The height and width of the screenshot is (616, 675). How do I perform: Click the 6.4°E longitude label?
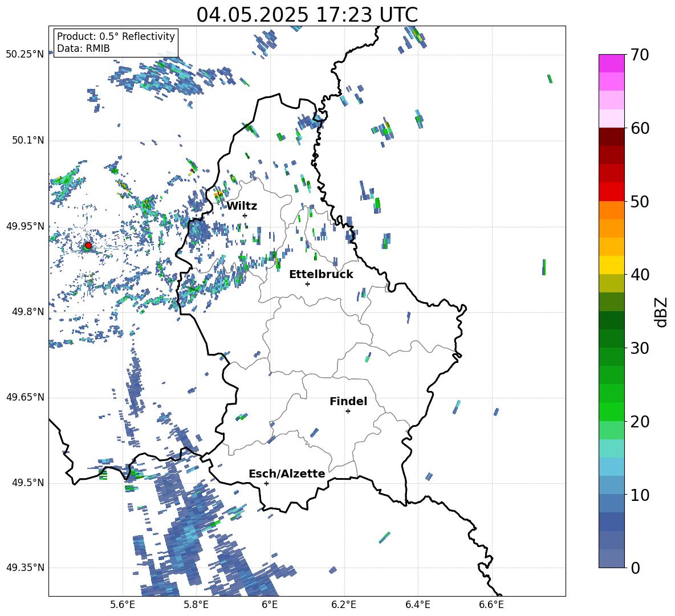point(417,605)
